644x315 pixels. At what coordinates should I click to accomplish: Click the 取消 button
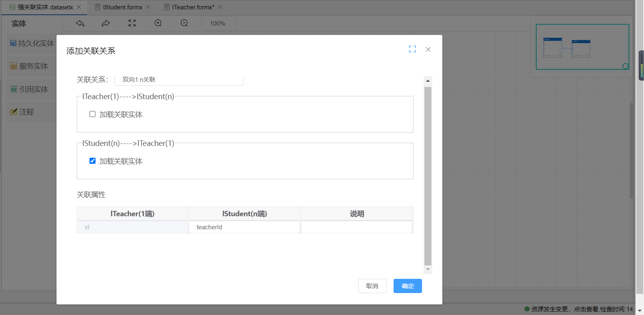[x=372, y=286]
